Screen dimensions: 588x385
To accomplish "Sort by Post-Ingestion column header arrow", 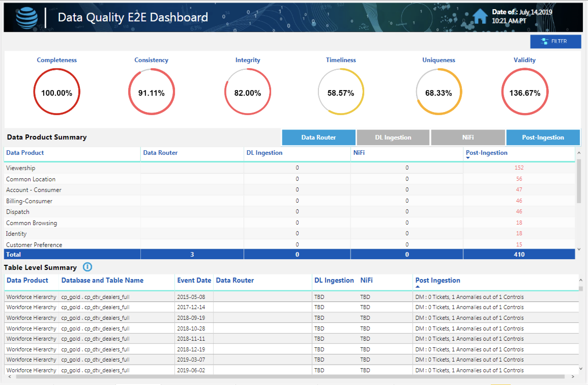I will [x=468, y=158].
